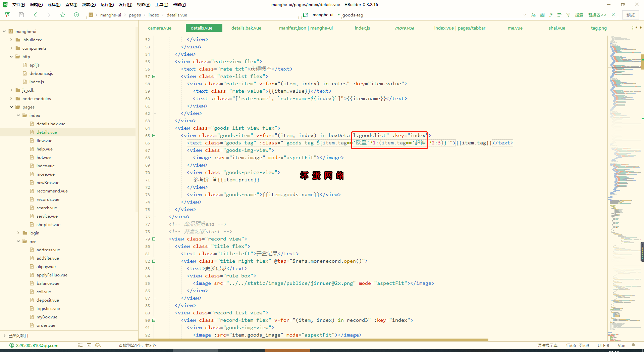Switch to the tag.png tab
This screenshot has height=352, width=644.
coord(599,28)
